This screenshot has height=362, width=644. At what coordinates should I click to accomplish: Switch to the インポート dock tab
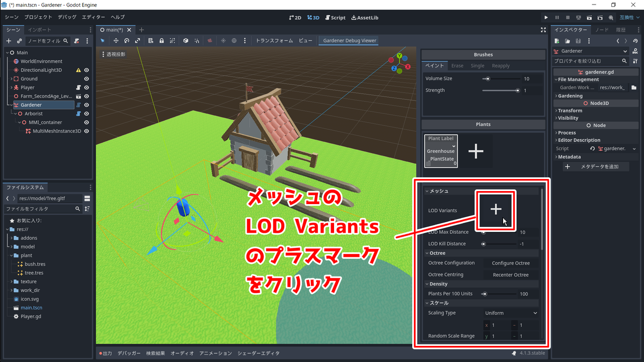tap(40, 30)
